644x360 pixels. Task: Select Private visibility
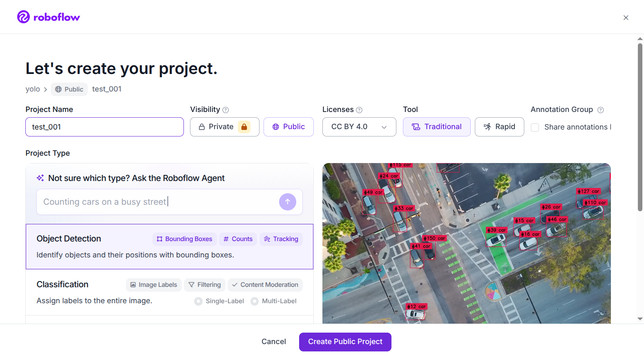pos(224,127)
